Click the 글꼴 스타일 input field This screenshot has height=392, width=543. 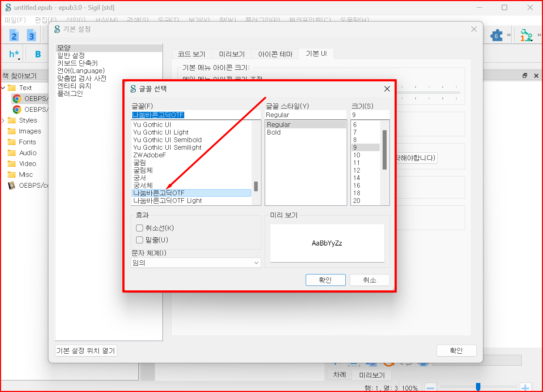click(306, 115)
